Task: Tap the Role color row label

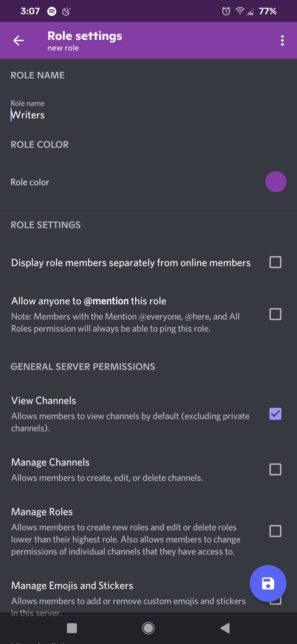Action: (30, 182)
